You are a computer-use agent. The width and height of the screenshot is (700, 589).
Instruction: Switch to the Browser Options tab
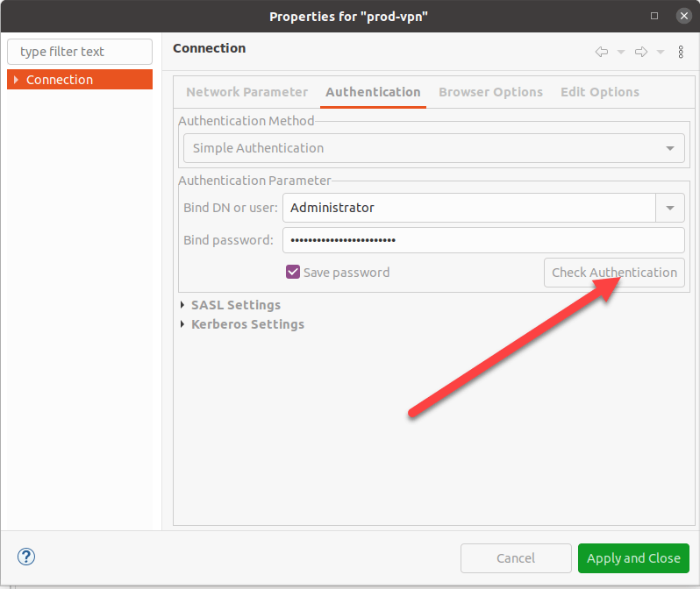(490, 92)
